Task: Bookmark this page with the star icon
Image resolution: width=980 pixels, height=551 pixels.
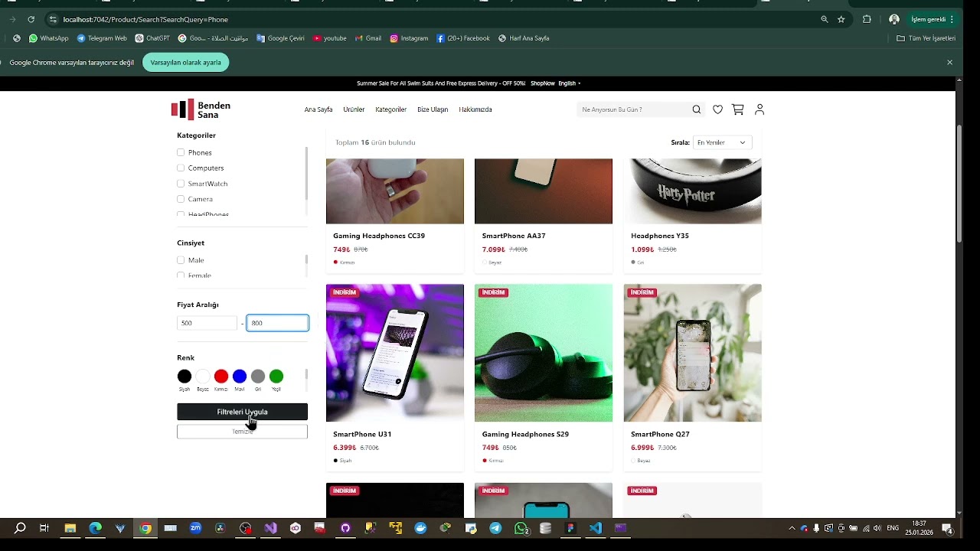Action: pyautogui.click(x=841, y=19)
